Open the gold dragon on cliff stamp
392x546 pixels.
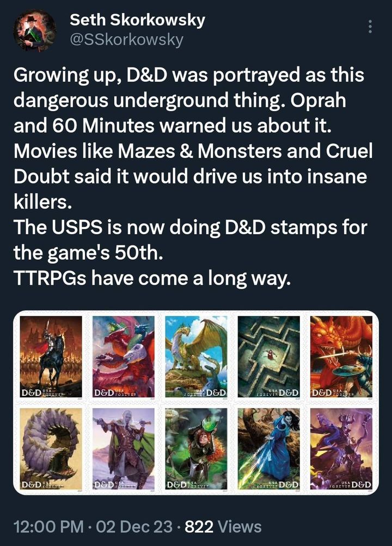[x=196, y=357]
